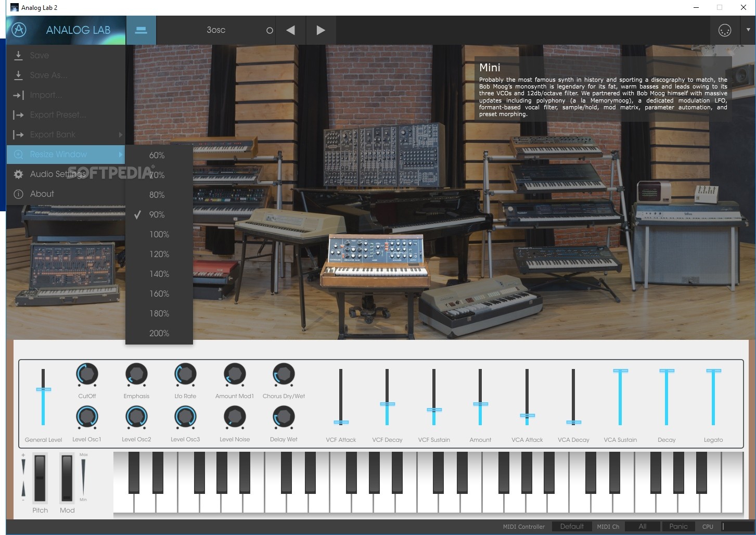Set window size to 80%
Image resolution: width=756 pixels, height=535 pixels.
coord(159,195)
